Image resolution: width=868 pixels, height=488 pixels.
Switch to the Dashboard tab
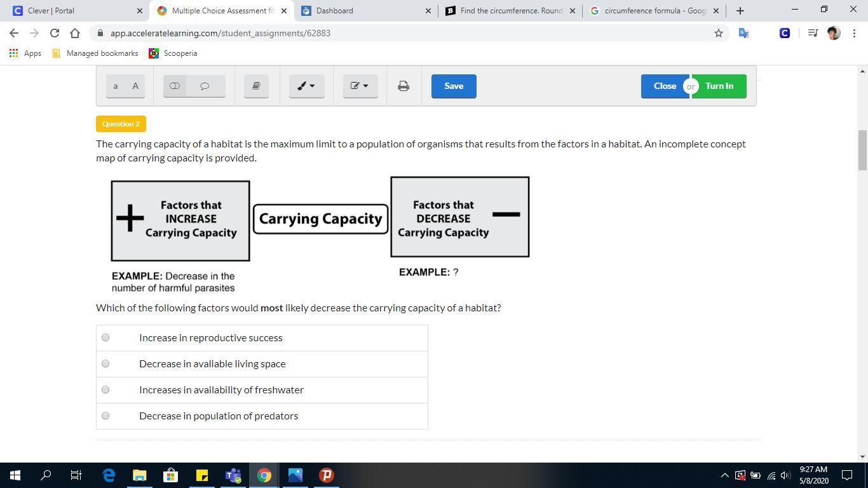(365, 11)
